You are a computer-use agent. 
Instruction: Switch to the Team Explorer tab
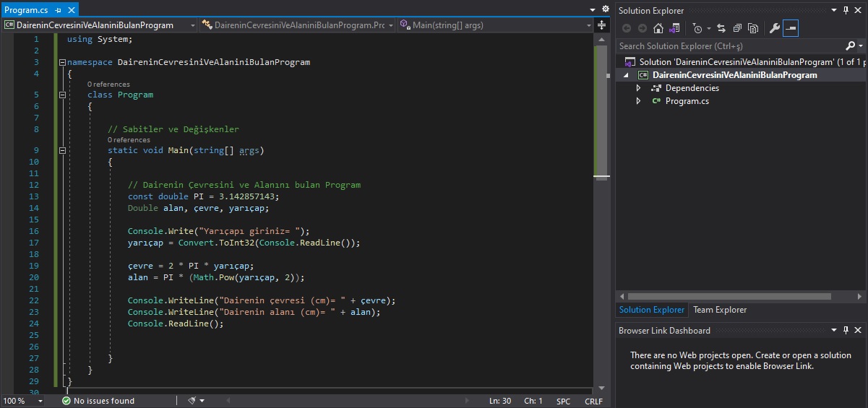click(x=720, y=310)
